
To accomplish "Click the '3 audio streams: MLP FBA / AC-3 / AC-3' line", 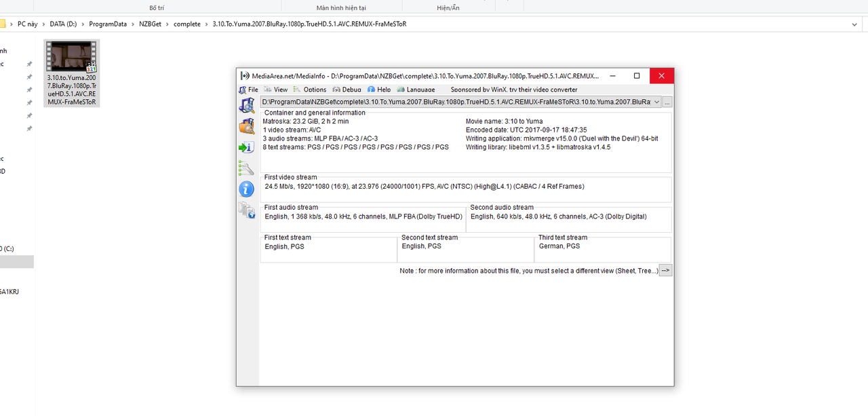I will point(320,138).
